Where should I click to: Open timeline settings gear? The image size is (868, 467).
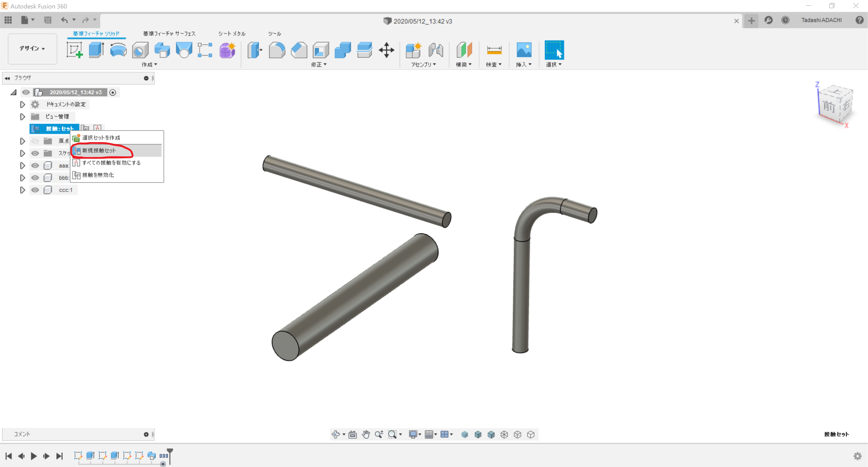click(857, 456)
